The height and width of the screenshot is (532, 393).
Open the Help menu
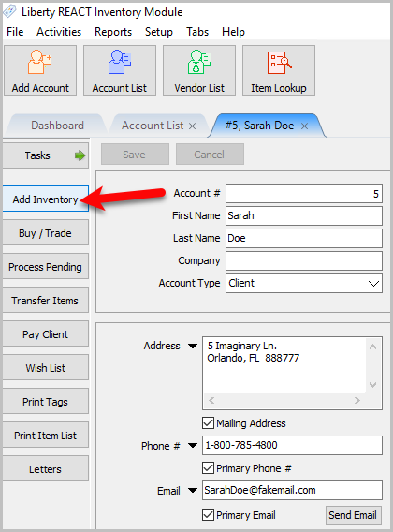(x=233, y=32)
